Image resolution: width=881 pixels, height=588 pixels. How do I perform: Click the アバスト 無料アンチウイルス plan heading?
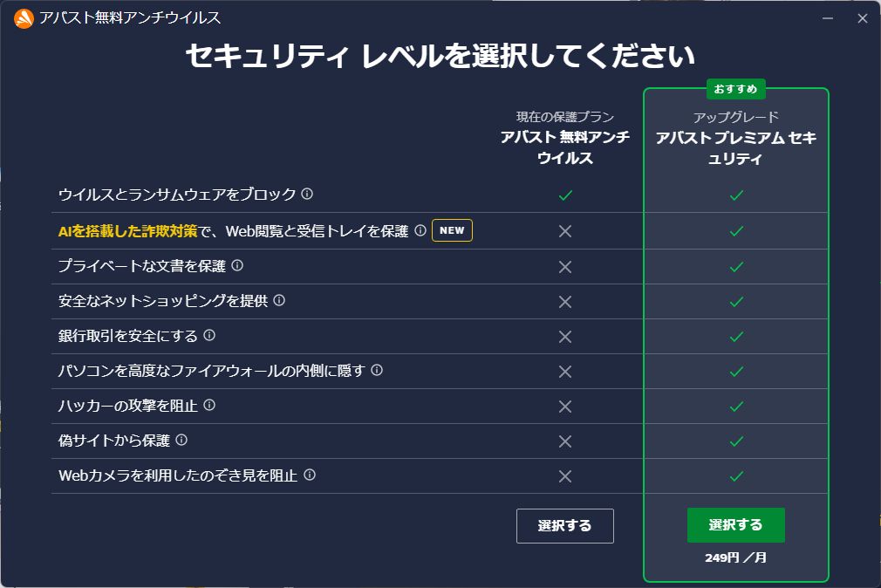[564, 147]
